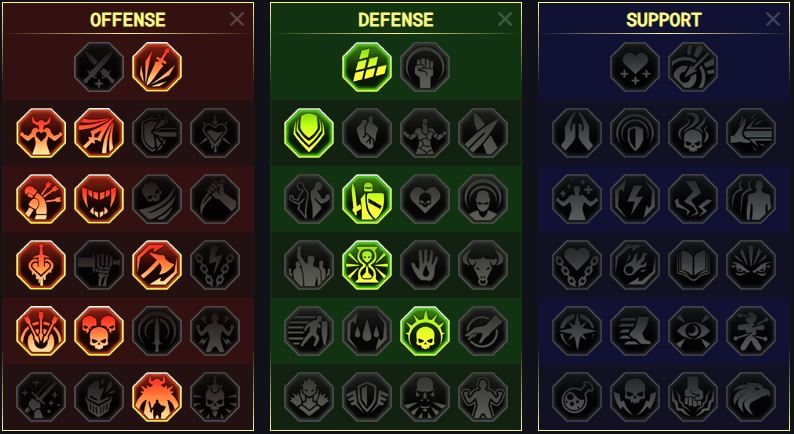Select the heart with plus signs mastery
Image resolution: width=794 pixels, height=434 pixels.
click(635, 67)
